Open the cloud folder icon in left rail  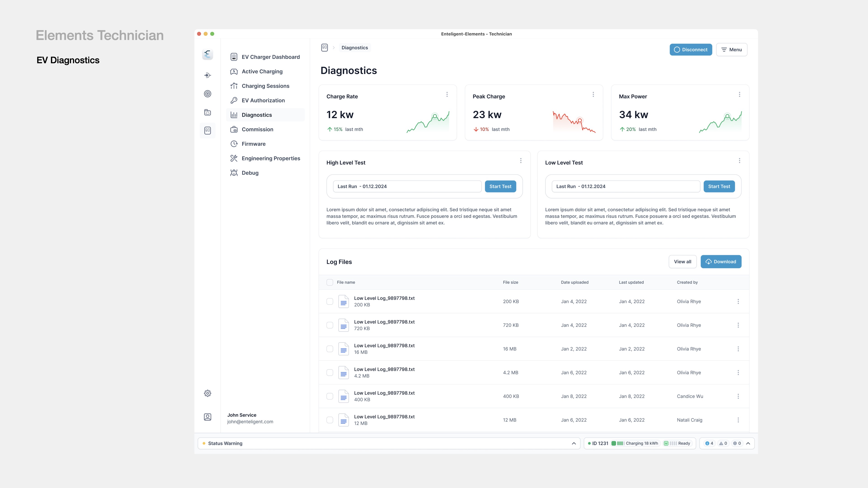click(208, 112)
